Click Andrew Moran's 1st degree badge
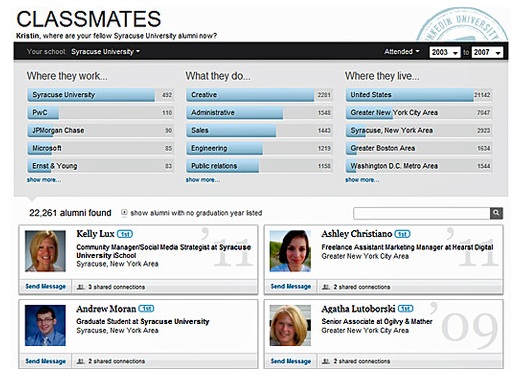 (146, 309)
